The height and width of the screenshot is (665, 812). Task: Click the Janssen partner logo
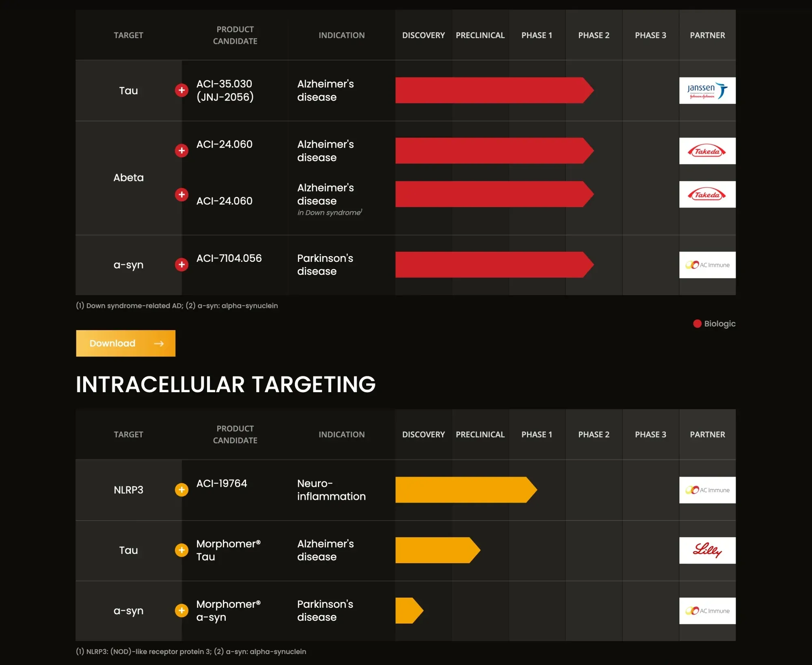click(x=707, y=91)
